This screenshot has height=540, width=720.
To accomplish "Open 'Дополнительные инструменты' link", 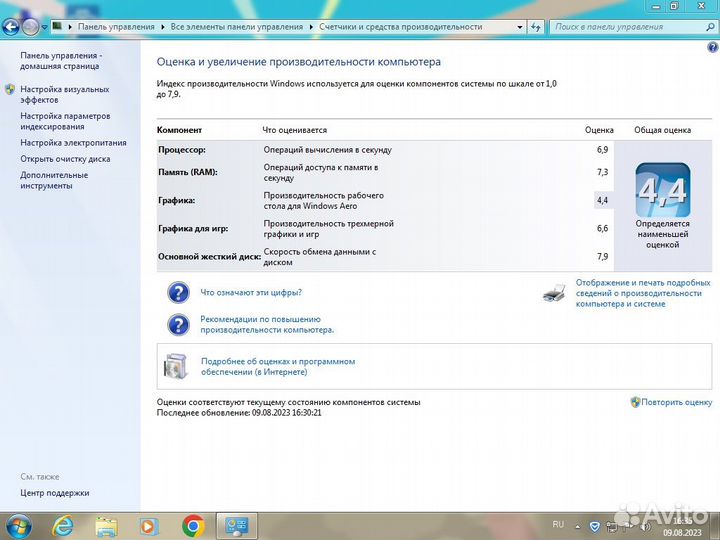I will [54, 180].
